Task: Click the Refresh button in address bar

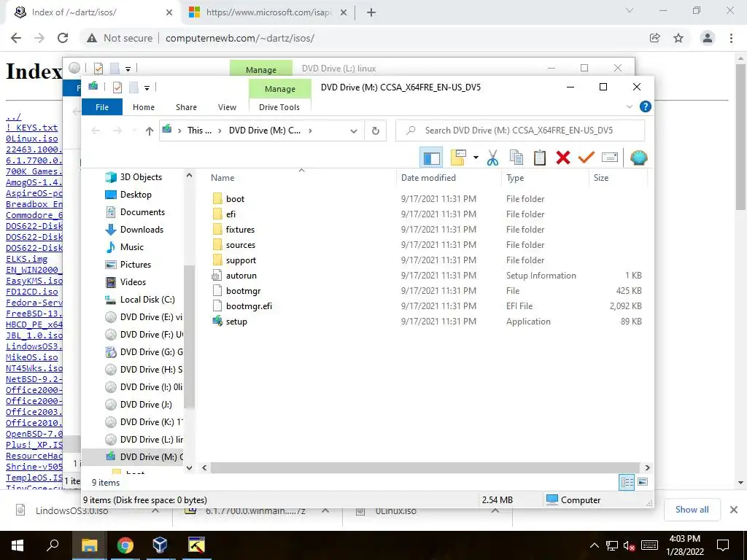Action: point(376,131)
